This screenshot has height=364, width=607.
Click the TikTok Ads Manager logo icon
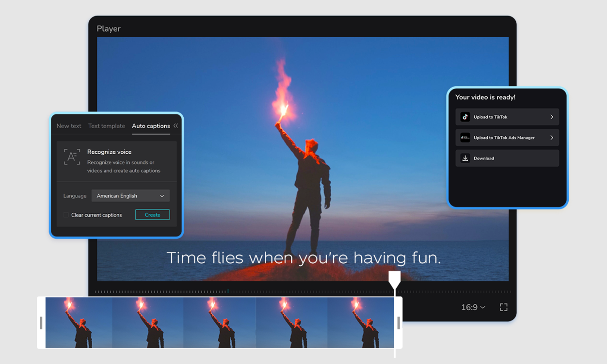click(x=465, y=138)
